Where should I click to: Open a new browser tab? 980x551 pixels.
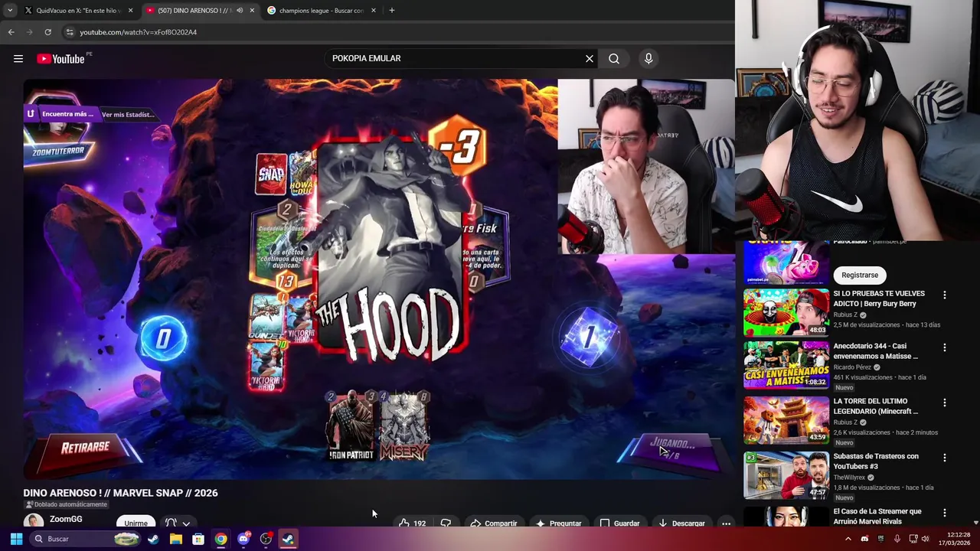coord(392,11)
